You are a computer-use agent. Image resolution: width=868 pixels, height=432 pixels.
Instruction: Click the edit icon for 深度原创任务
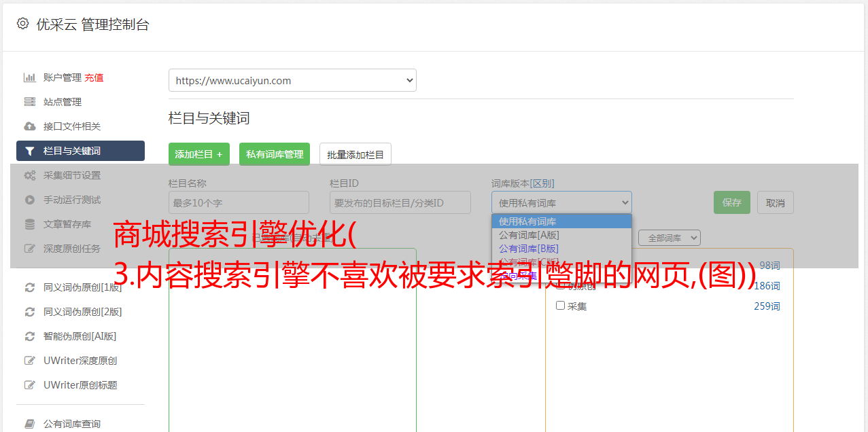coord(29,249)
